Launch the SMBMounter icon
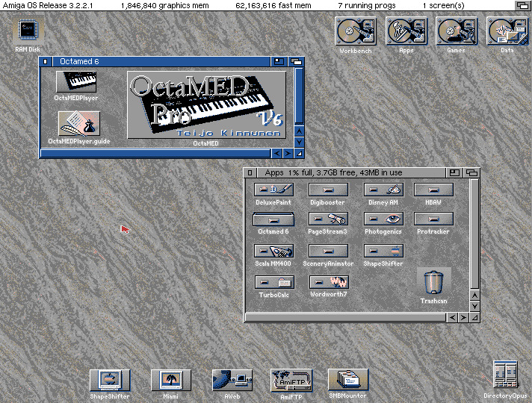The width and height of the screenshot is (532, 403). (348, 380)
